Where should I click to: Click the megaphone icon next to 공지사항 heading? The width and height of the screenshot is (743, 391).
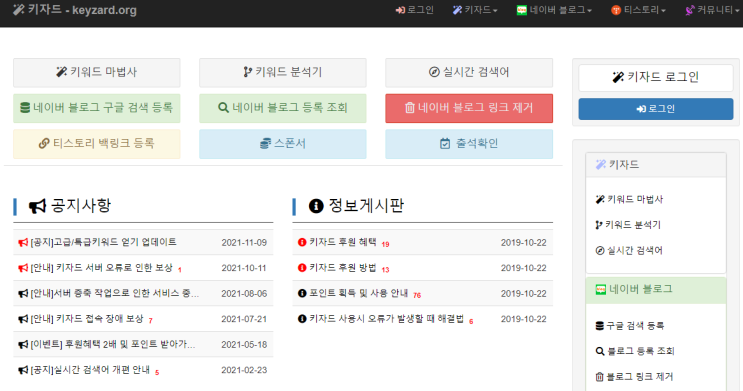pos(37,206)
